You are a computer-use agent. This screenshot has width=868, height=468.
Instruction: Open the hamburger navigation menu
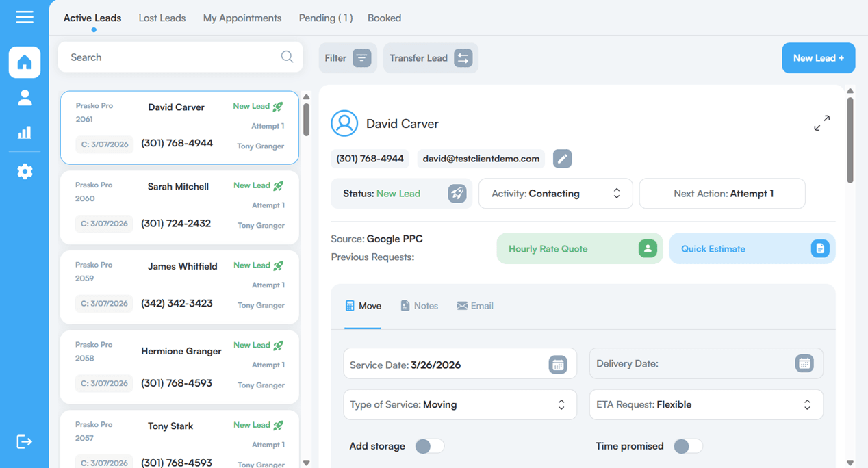click(25, 17)
